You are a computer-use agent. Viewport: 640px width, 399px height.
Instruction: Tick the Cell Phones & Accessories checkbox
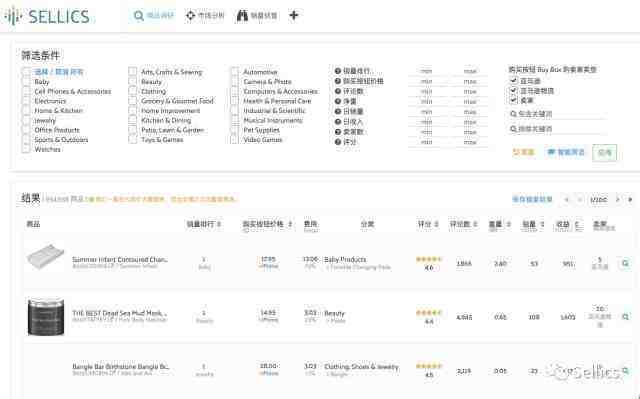pos(26,91)
